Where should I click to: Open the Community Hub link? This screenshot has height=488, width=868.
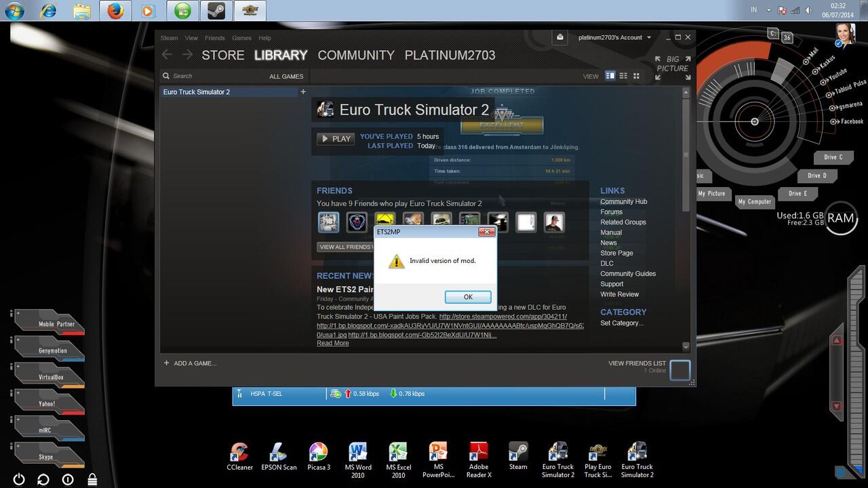point(623,201)
